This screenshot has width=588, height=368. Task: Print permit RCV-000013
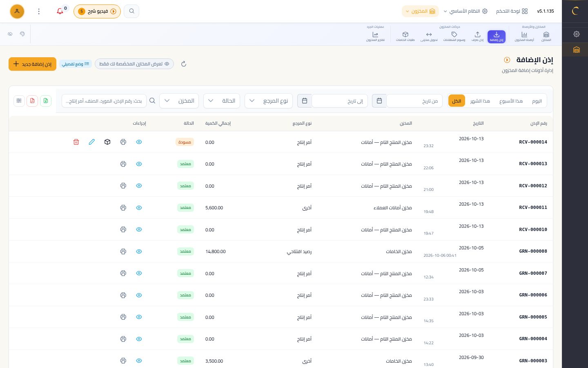pos(123,164)
